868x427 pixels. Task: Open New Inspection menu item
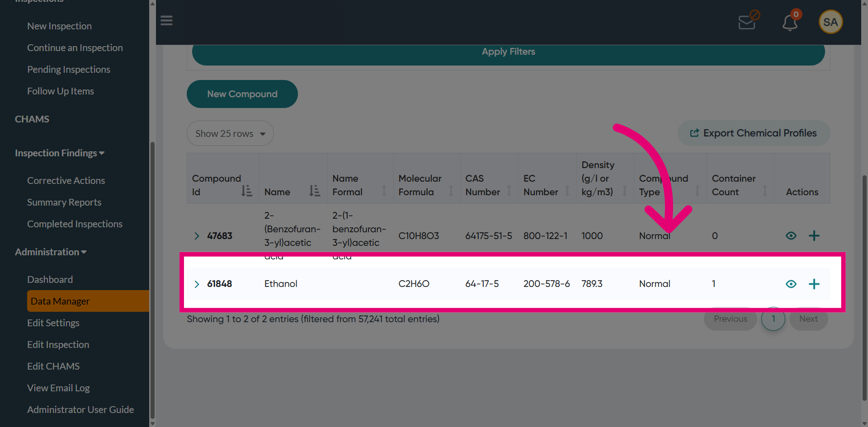(x=59, y=26)
